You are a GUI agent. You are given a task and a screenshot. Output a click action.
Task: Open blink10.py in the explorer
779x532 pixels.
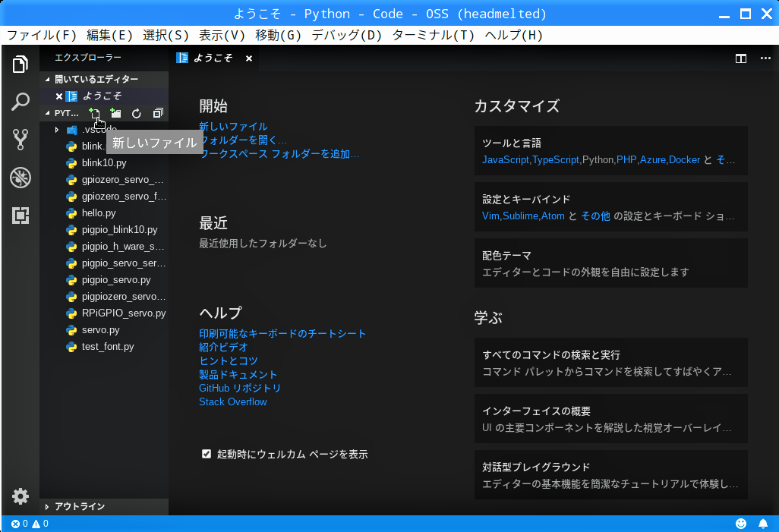click(x=104, y=163)
